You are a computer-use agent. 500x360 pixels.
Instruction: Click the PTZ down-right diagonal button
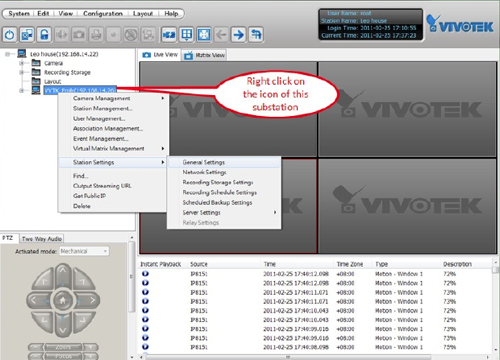click(83, 321)
